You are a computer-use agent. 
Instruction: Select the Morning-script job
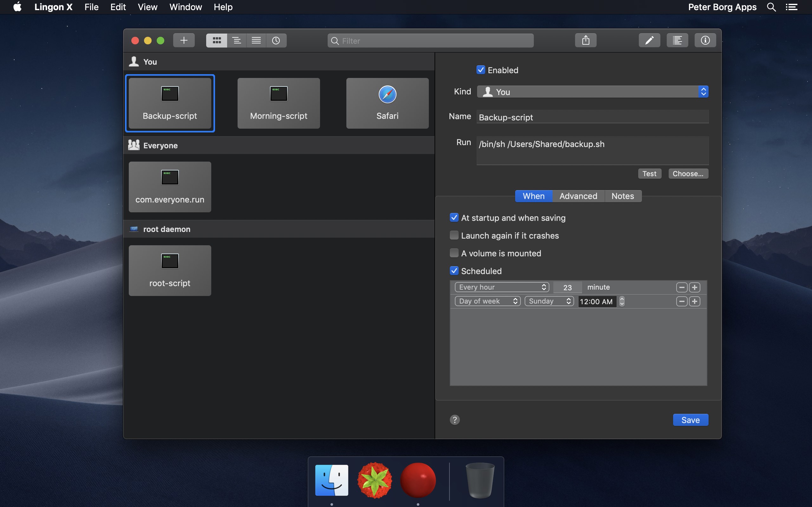pos(278,103)
